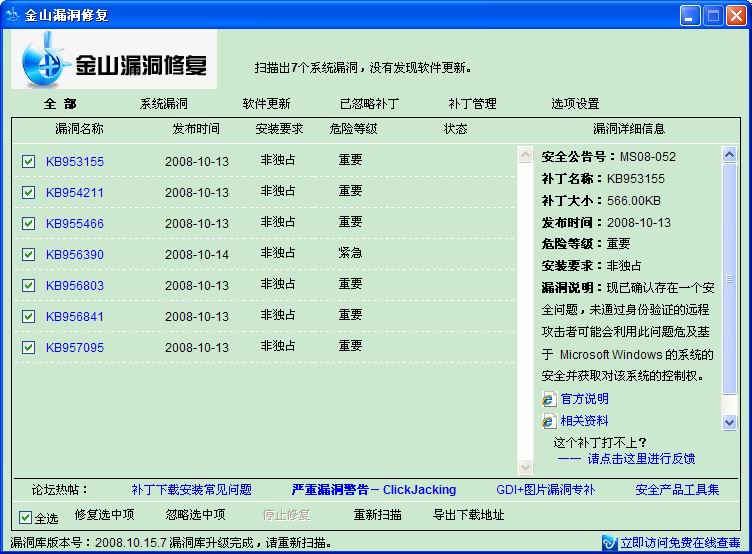Open the KB956841 patch link
The image size is (752, 554).
click(75, 317)
